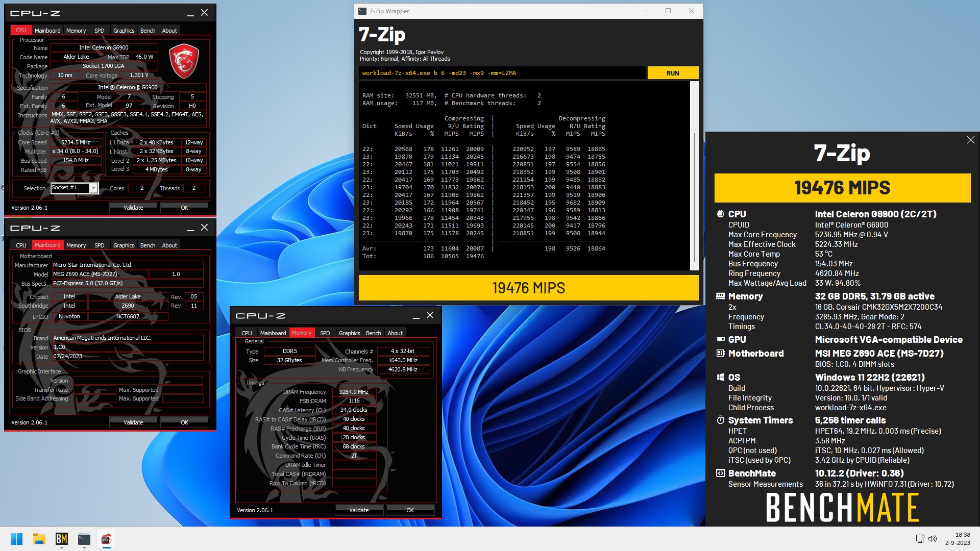Click Validate in the CPU-Z Memory window
980x551 pixels.
359,510
